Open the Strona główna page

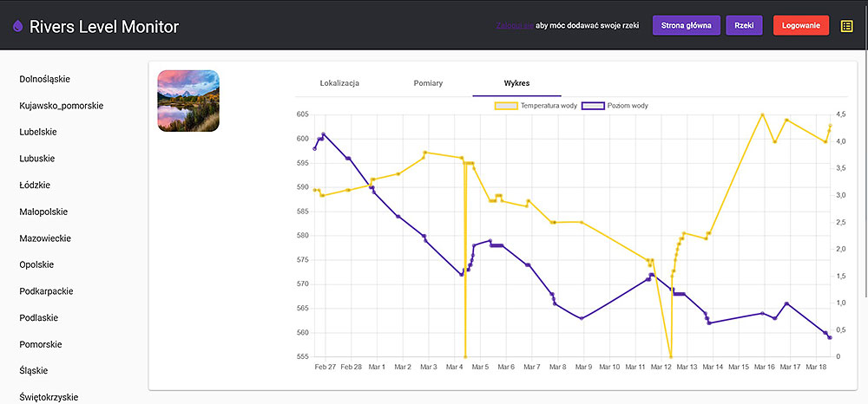(x=687, y=25)
